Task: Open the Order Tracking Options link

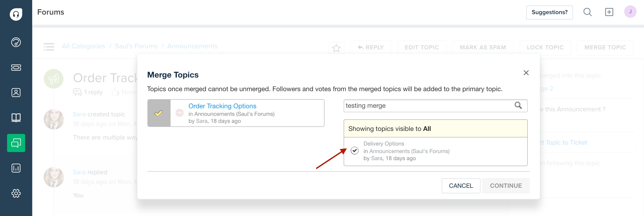Action: 222,106
